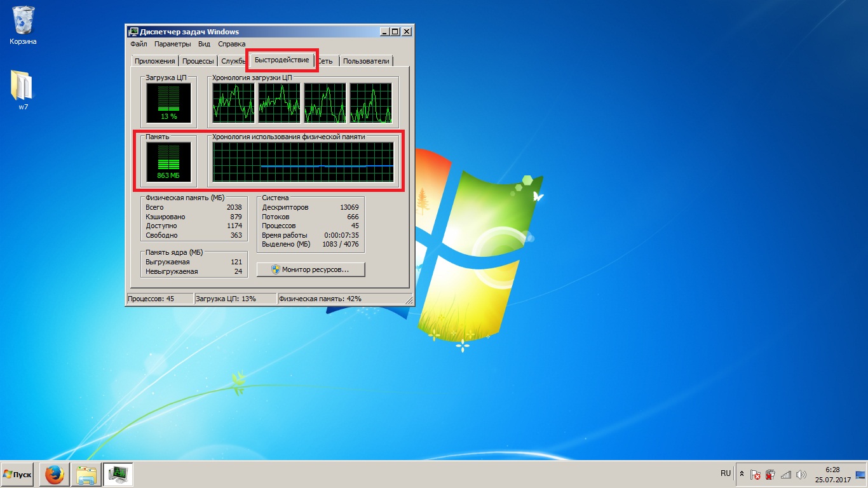This screenshot has width=868, height=488.
Task: Click the Потоков value 666
Action: 353,217
